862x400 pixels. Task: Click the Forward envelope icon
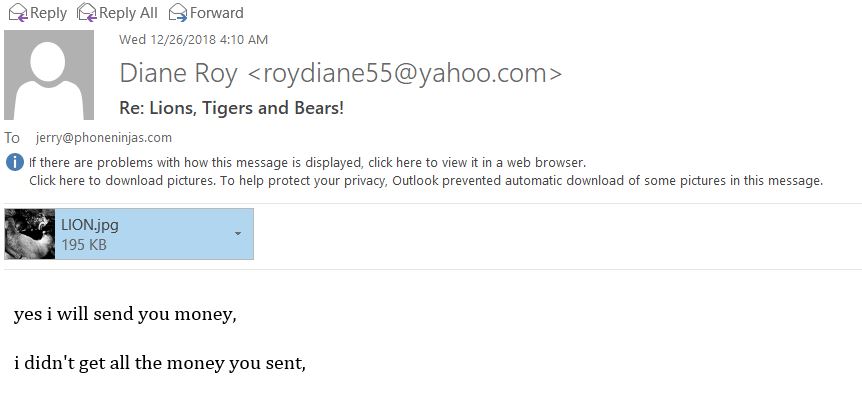pyautogui.click(x=178, y=12)
